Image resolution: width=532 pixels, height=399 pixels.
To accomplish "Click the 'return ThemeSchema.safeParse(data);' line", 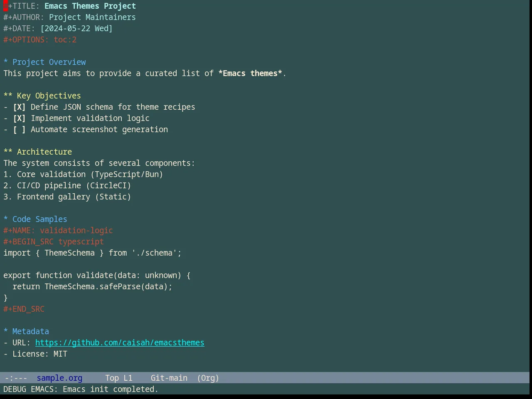I will pos(92,286).
